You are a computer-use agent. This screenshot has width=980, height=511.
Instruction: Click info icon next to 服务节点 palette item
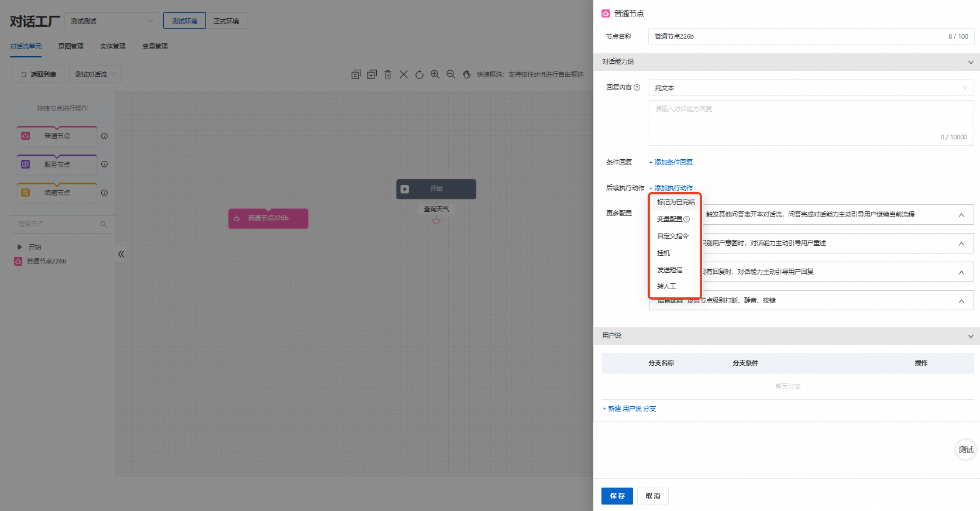coord(104,164)
